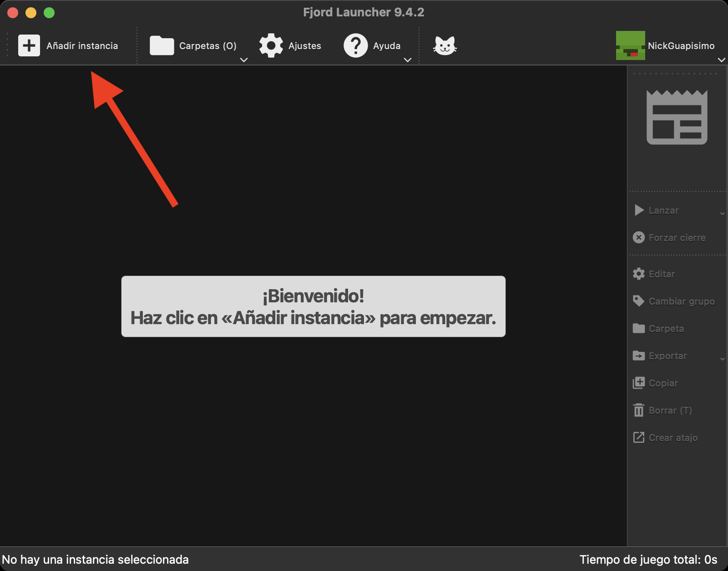The width and height of the screenshot is (728, 571).
Task: Expand the Carpetas dropdown arrow
Action: pyautogui.click(x=244, y=60)
